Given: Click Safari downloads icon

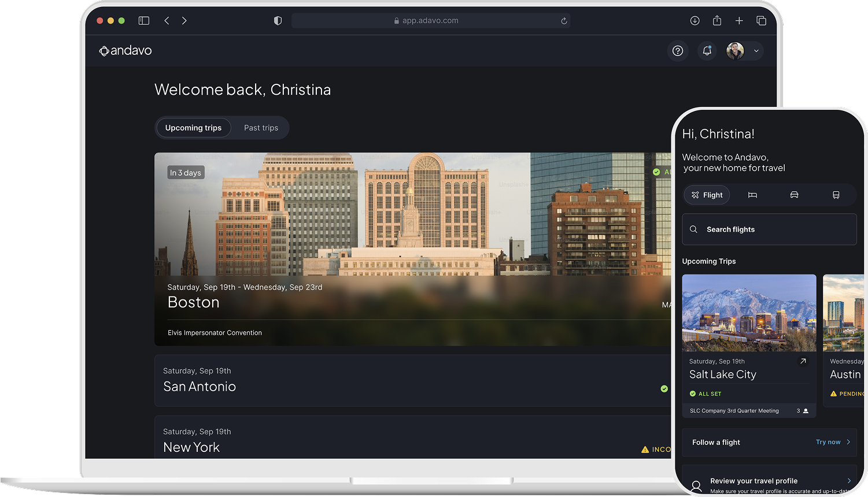Looking at the screenshot, I should click(x=695, y=21).
